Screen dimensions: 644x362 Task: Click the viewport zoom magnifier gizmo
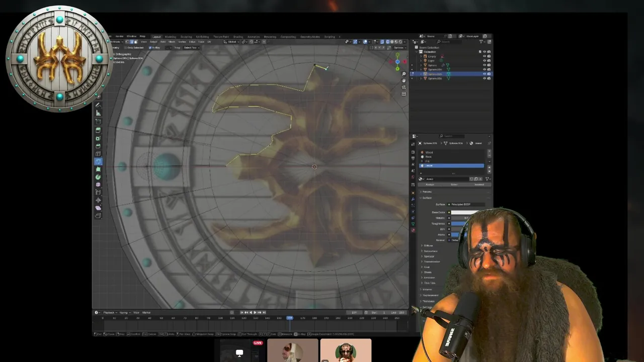click(404, 73)
